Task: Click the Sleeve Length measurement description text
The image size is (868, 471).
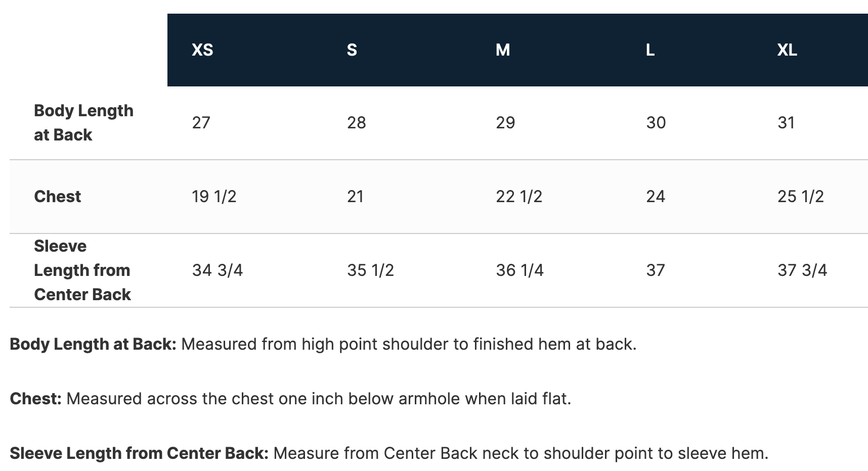Action: point(520,453)
